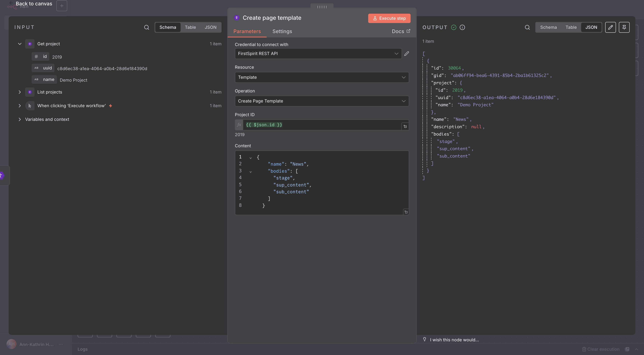Click the search icon in OUTPUT panel
Viewport: 644px width, 355px height.
(527, 27)
